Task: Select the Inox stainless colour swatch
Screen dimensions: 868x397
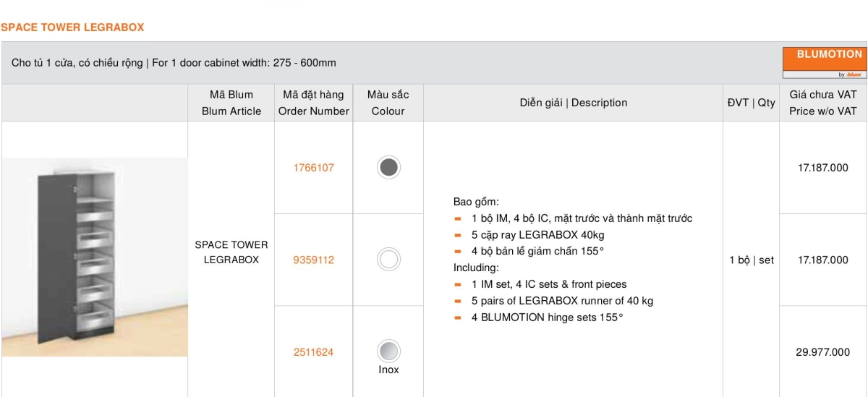Action: 388,351
